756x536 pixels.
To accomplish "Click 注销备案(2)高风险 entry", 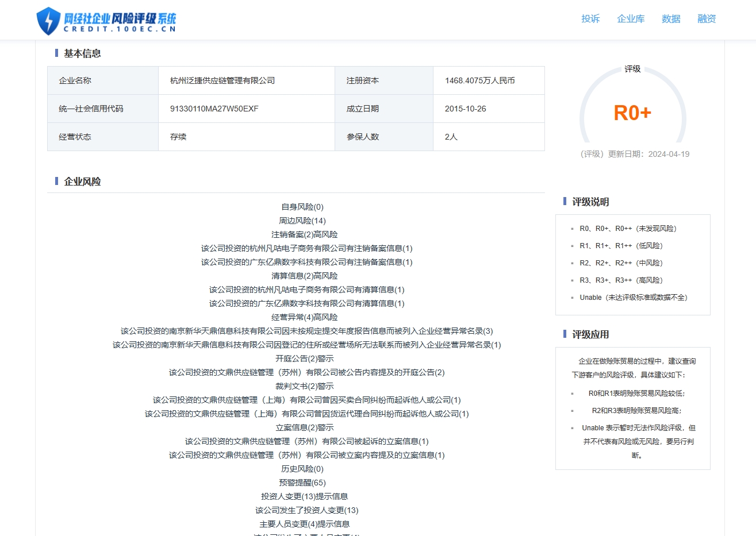I will [x=305, y=234].
